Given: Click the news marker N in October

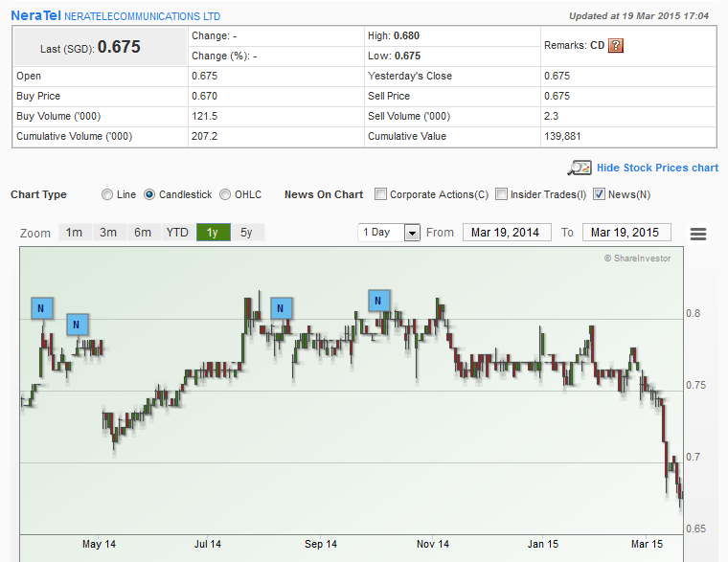Looking at the screenshot, I should pyautogui.click(x=379, y=301).
